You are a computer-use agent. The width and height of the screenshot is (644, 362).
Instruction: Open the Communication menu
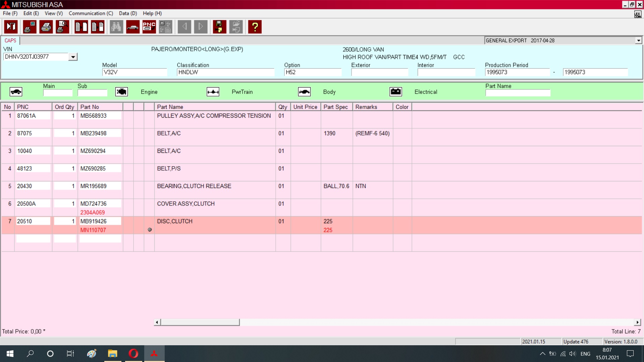point(91,13)
